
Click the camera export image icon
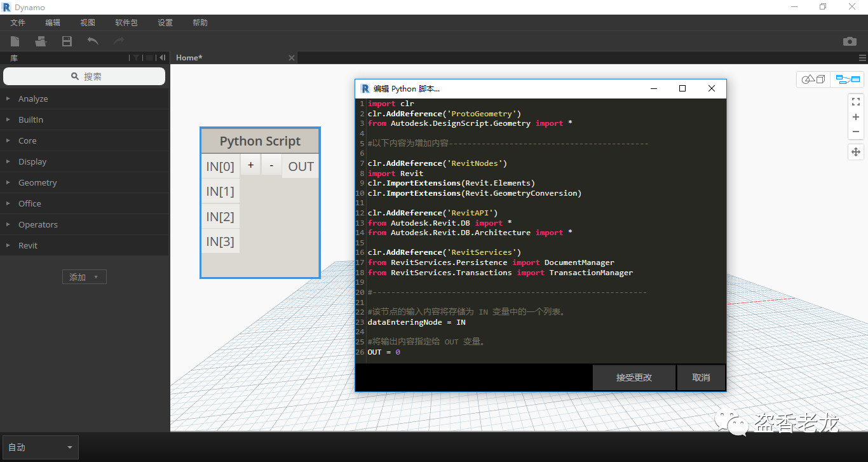(850, 41)
